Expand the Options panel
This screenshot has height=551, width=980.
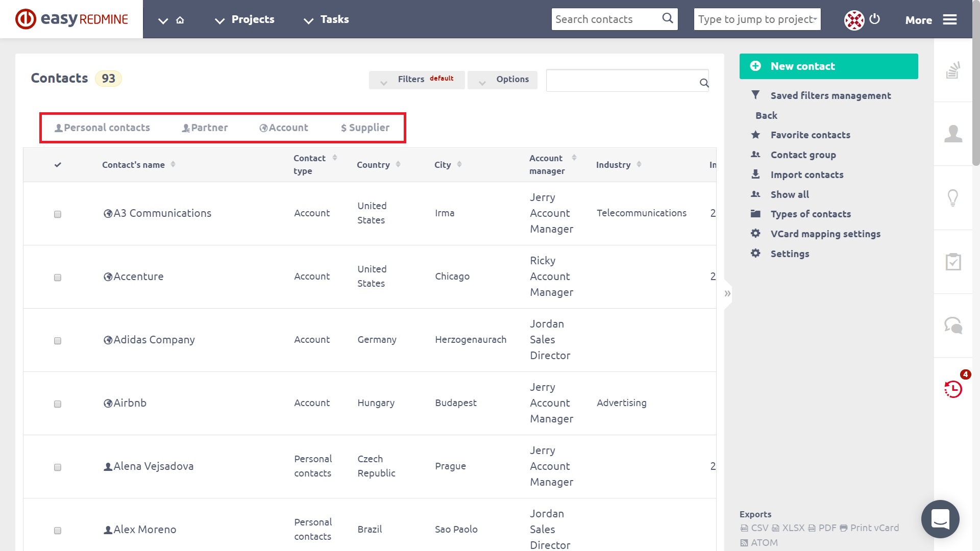[502, 80]
